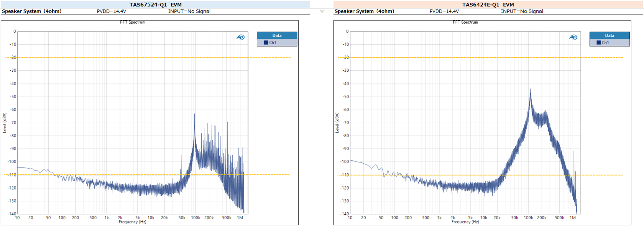Select the Ch1 legend label in the TAS6424E graph

point(605,42)
